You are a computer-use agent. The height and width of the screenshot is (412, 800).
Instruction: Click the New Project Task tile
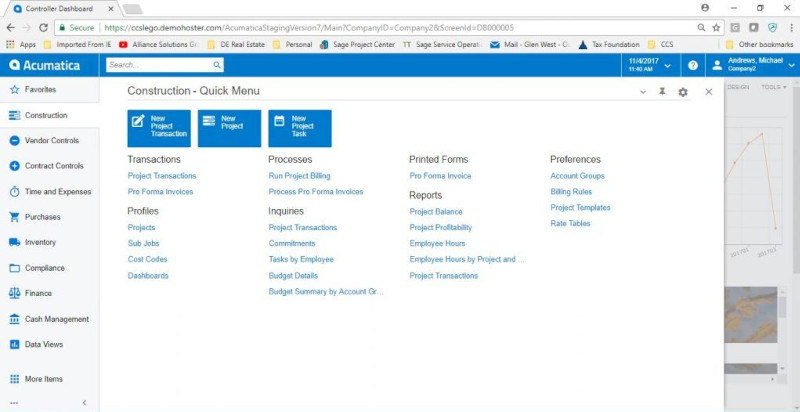pos(300,128)
